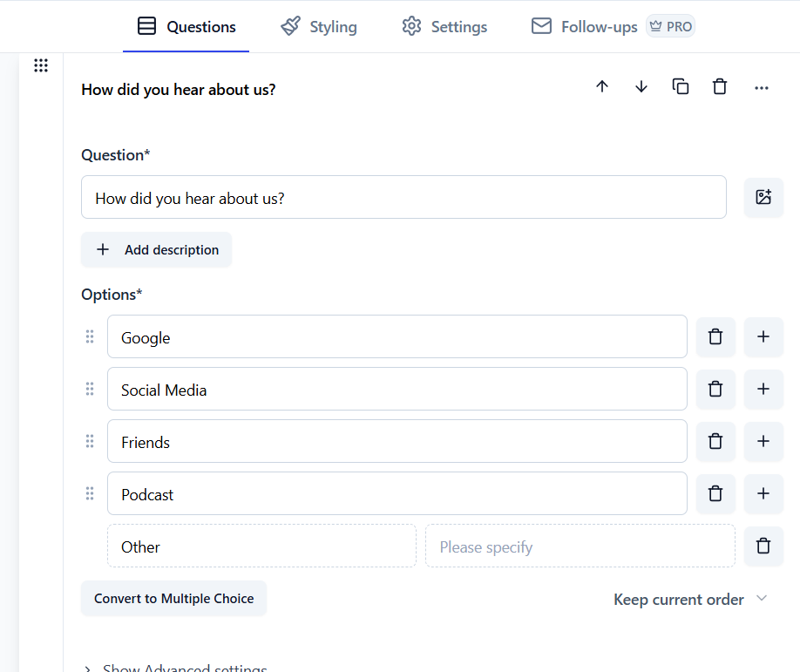Click the grid drag handle beside the question
Image resolution: width=800 pixels, height=672 pixels.
40,64
